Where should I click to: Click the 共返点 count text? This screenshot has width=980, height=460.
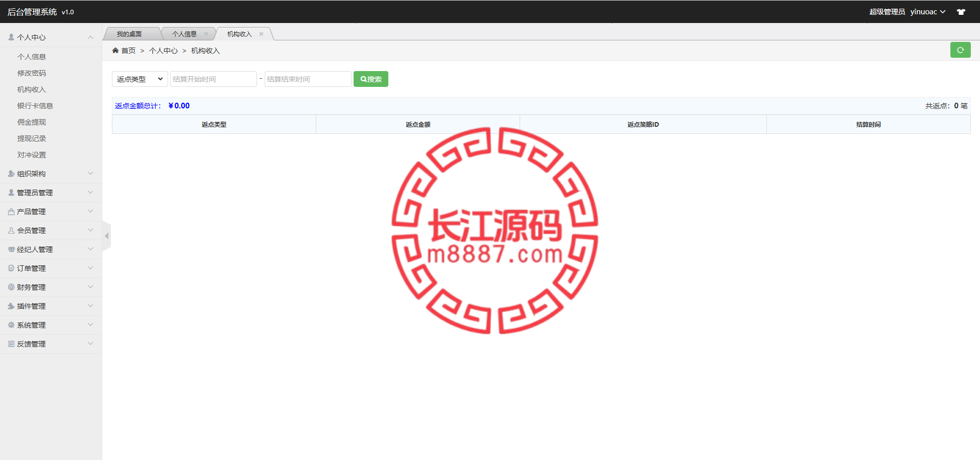pos(946,106)
